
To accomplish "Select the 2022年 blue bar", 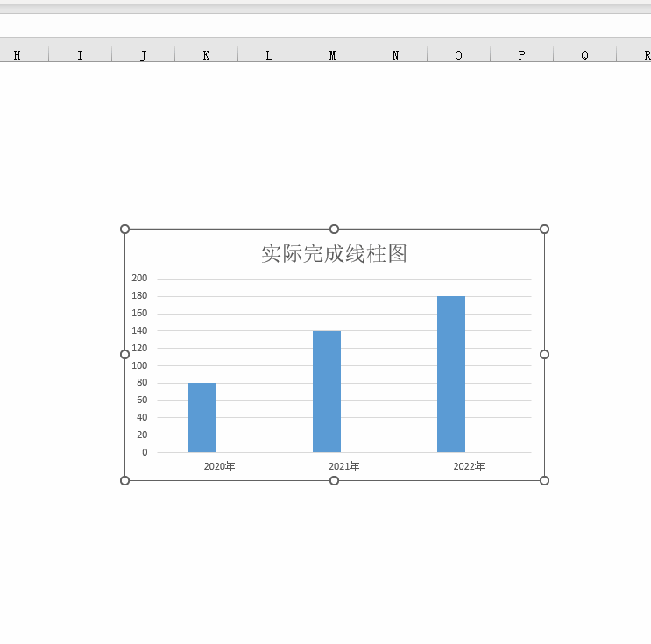I will pos(451,374).
